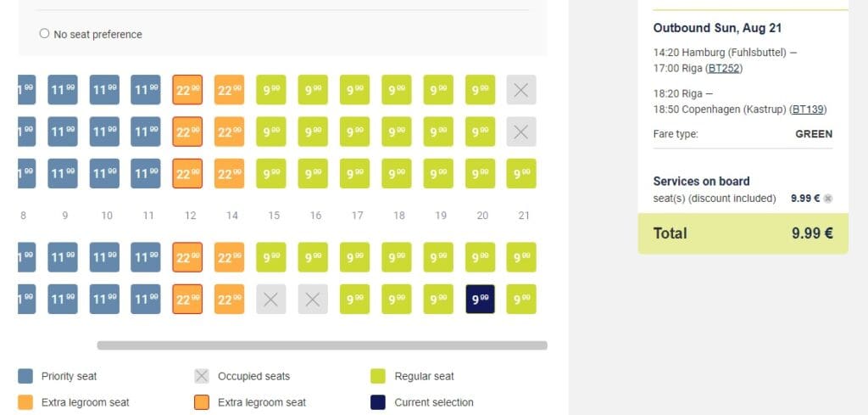Select top-row regular seat in column 17
868x415 pixels.
(x=354, y=90)
